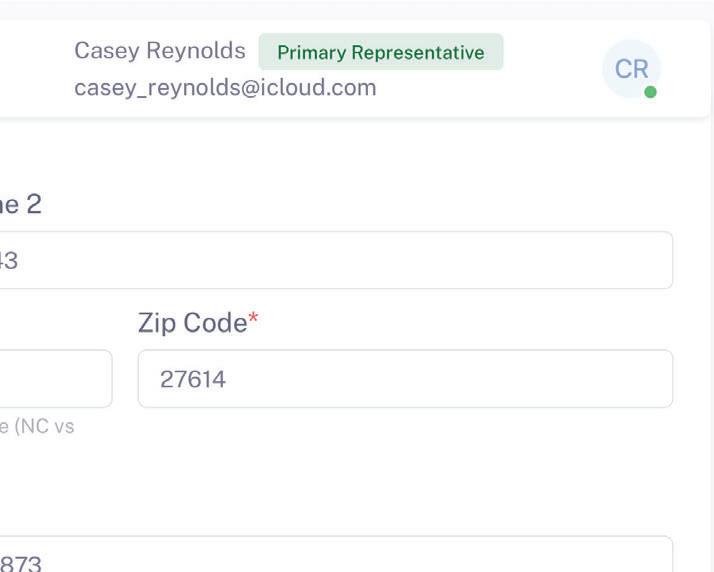Click the empty right end of Line 2 field
Viewport: 714px width, 572px height.
620,261
